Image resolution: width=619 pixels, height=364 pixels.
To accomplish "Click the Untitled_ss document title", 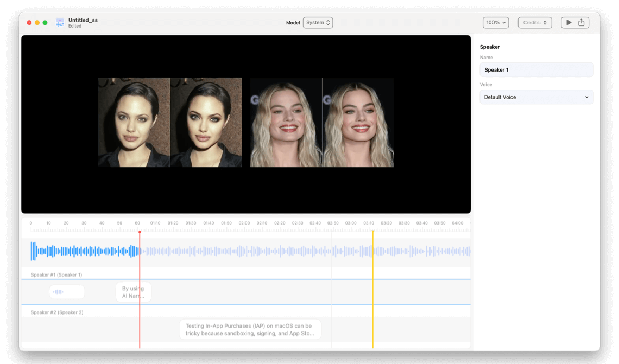I will coord(83,20).
